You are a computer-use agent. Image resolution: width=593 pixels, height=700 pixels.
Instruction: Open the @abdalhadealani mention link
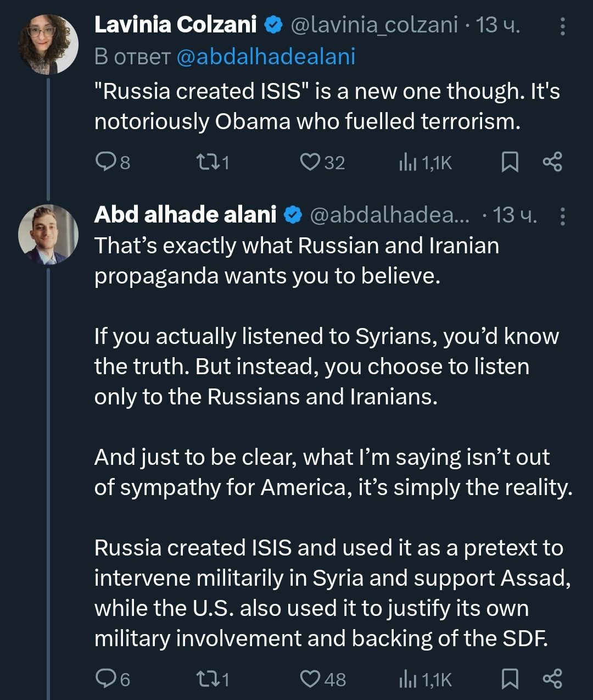pos(266,57)
